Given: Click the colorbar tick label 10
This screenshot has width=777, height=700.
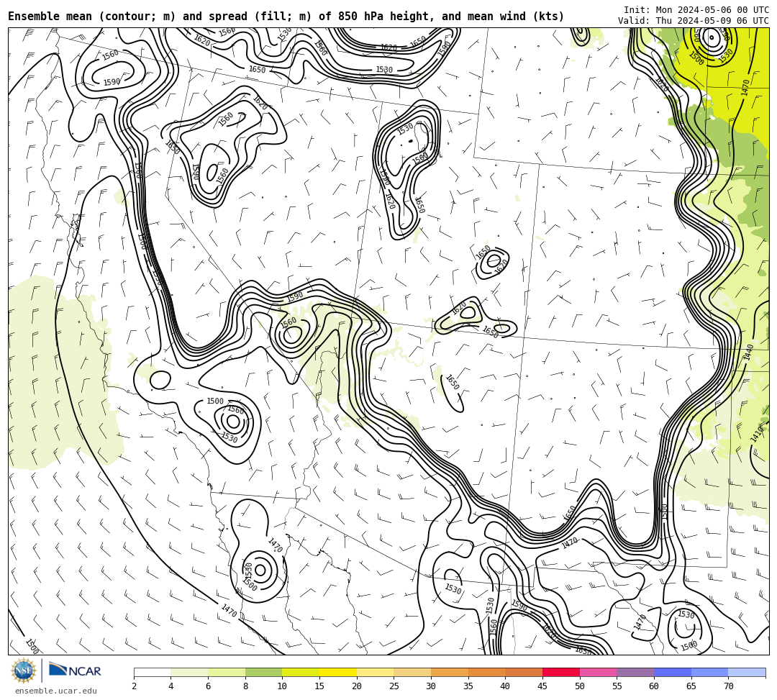Looking at the screenshot, I should pyautogui.click(x=282, y=686).
